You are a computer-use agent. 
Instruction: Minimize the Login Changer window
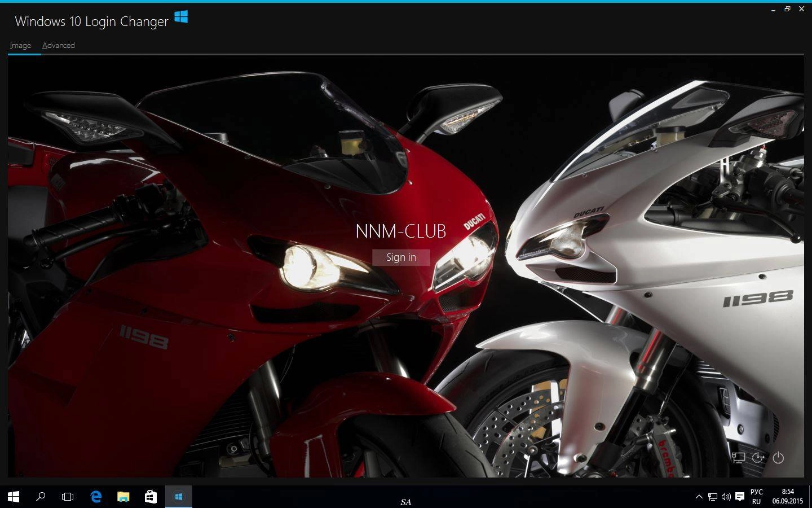pyautogui.click(x=773, y=10)
